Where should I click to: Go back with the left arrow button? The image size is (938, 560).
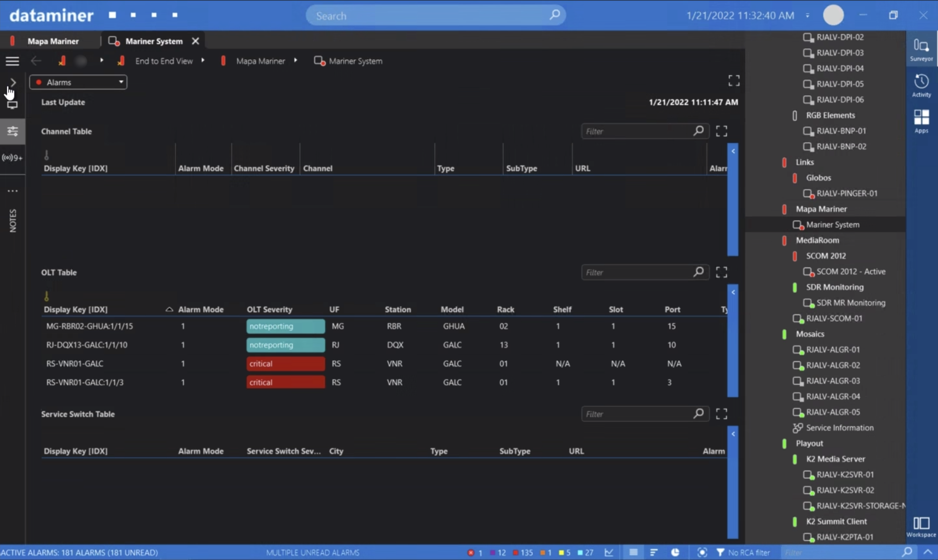(x=36, y=61)
